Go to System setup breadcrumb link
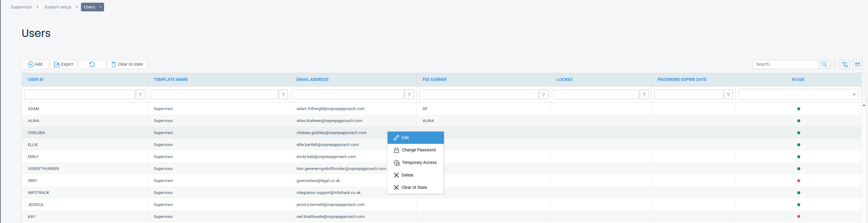Screen dimensions: 868x223 pos(58,7)
